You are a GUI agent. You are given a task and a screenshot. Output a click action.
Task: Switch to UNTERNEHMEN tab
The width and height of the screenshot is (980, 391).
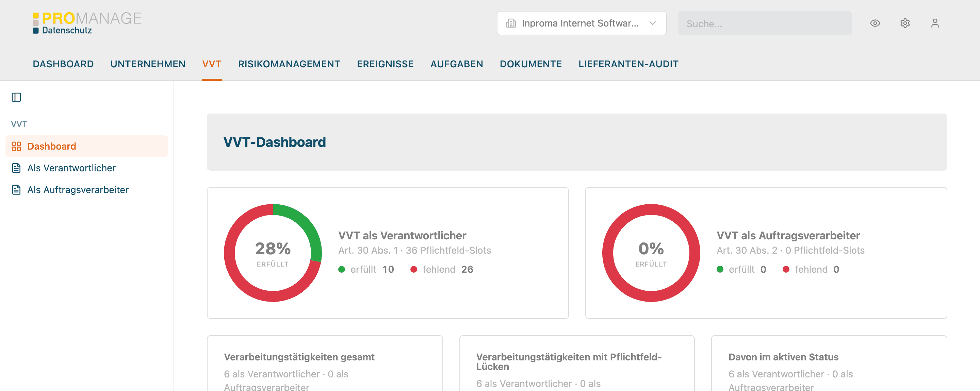[148, 64]
